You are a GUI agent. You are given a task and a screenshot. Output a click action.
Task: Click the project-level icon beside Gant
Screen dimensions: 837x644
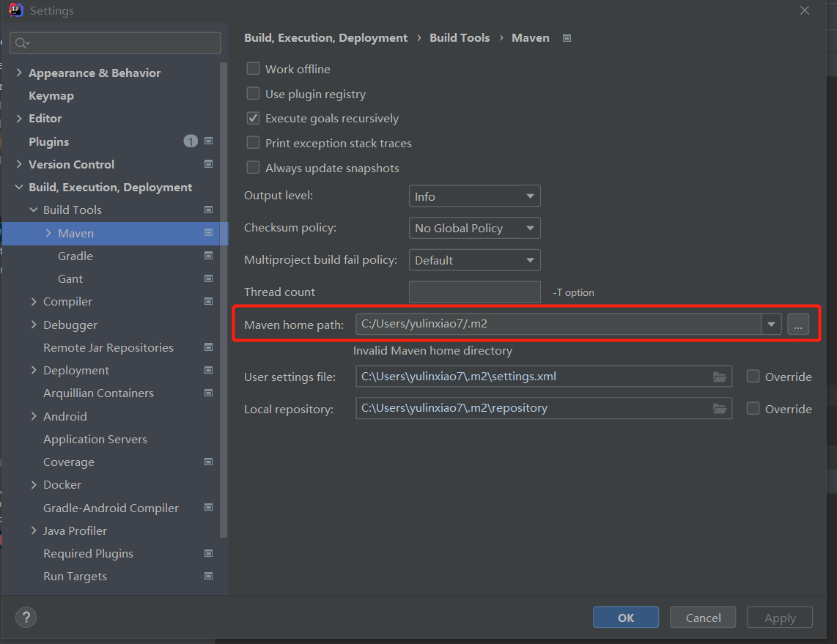(209, 278)
